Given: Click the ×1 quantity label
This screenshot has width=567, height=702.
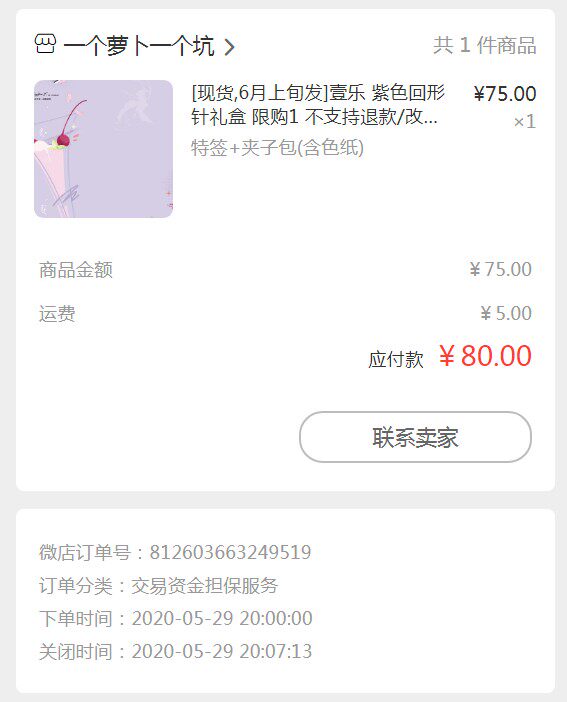Looking at the screenshot, I should point(525,122).
